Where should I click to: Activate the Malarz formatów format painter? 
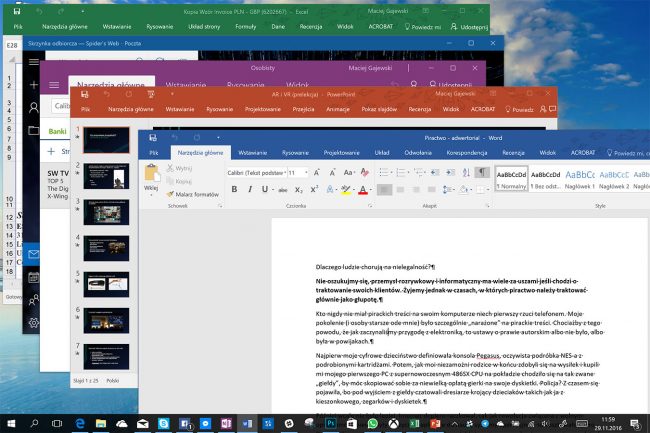pos(192,194)
